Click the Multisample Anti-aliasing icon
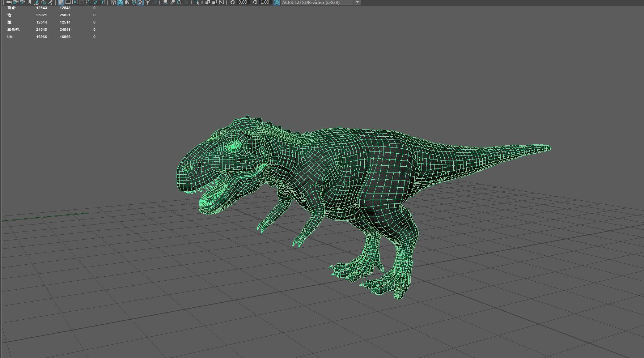This screenshot has height=358, width=644. click(179, 2)
